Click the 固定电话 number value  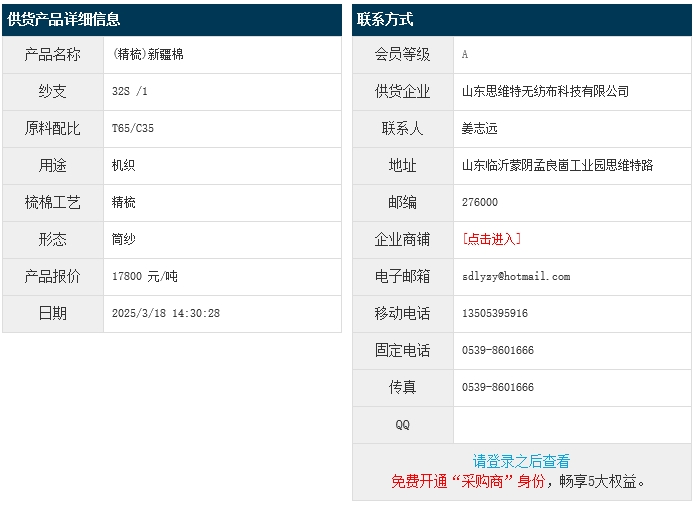click(x=497, y=350)
